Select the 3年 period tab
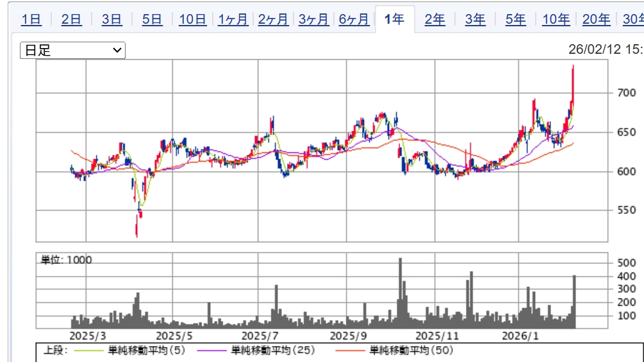This screenshot has height=362, width=644. (475, 20)
